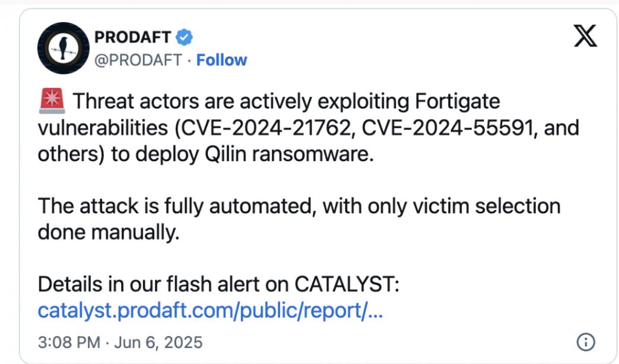Follow the PRODAFT account
The width and height of the screenshot is (619, 364).
coord(221,60)
